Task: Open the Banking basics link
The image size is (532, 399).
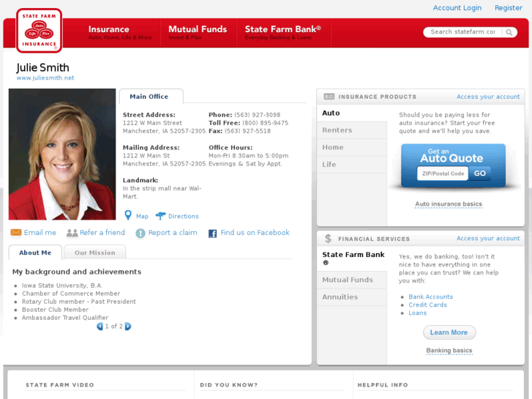Action: [449, 351]
